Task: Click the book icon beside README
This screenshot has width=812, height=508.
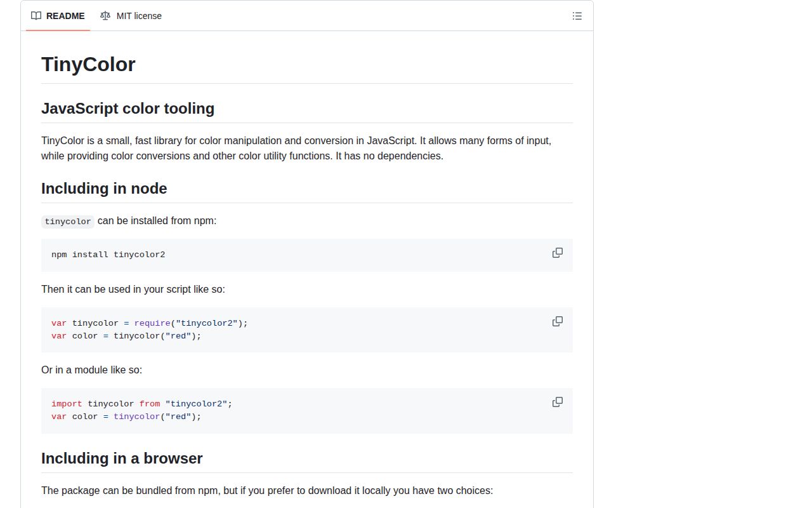Action: pos(36,16)
